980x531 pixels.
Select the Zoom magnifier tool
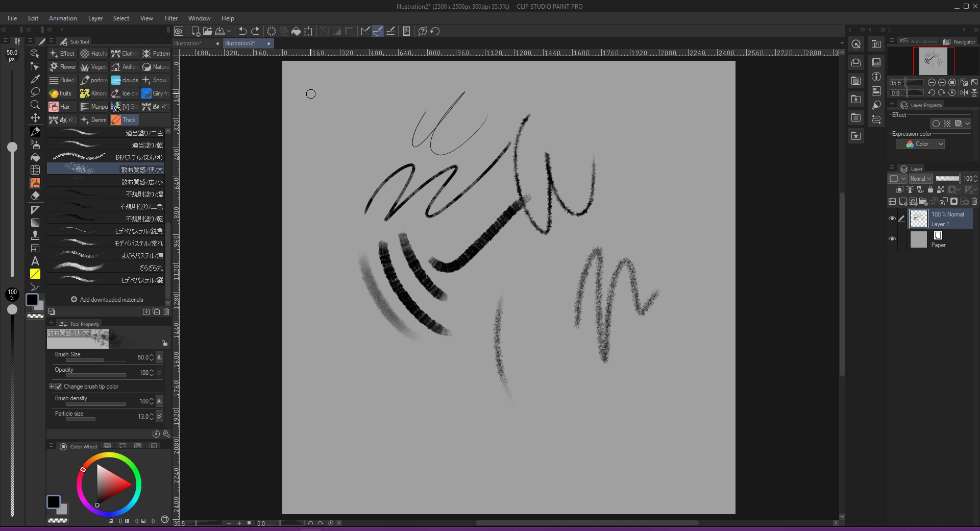pyautogui.click(x=35, y=105)
